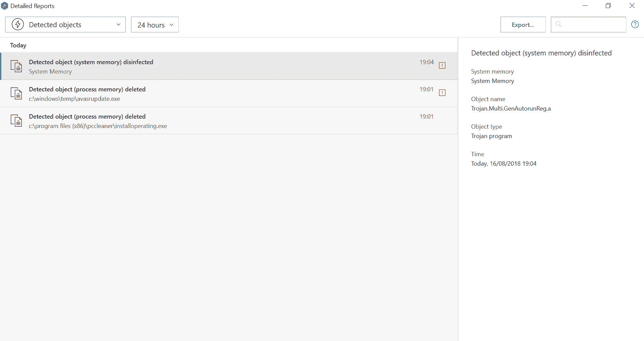Click the Today group header
Screen dimensions: 644x341
pyautogui.click(x=18, y=45)
